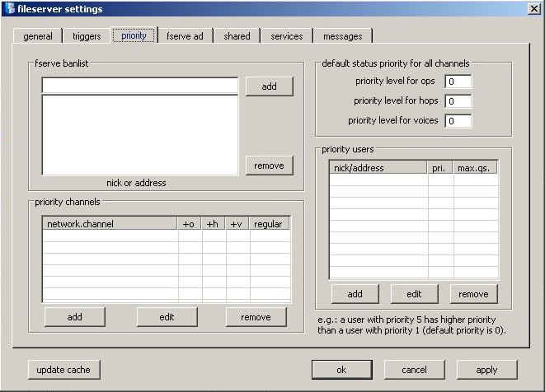
Task: Remove the selected priority user
Action: point(474,294)
